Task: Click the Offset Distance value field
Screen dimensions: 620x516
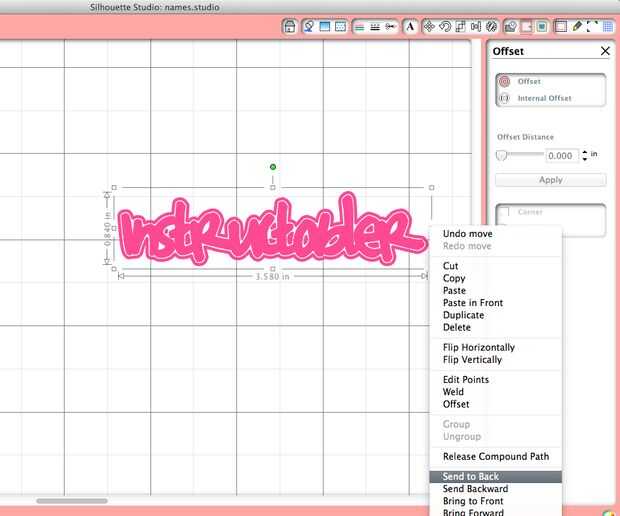Action: click(x=561, y=155)
